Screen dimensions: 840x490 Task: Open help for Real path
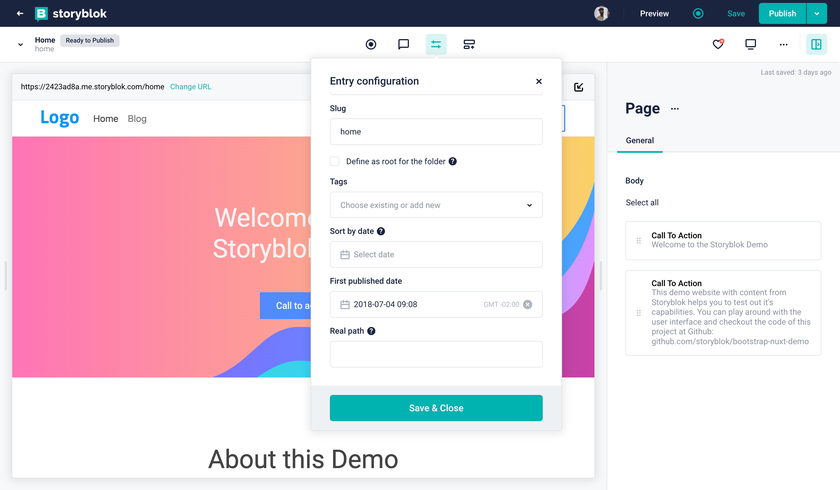coord(371,331)
